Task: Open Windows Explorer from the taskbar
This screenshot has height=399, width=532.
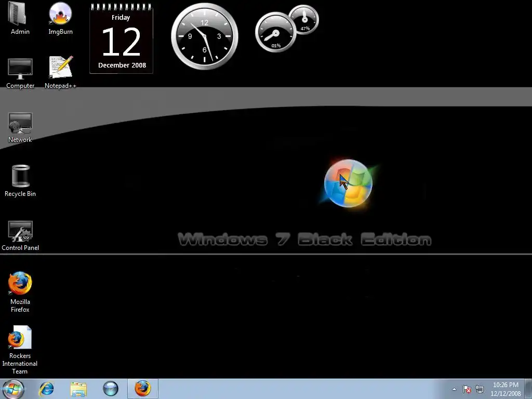Action: 78,389
